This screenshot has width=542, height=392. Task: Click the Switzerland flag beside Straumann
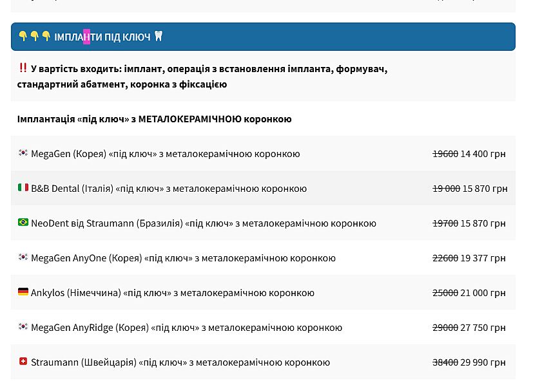[x=23, y=362]
